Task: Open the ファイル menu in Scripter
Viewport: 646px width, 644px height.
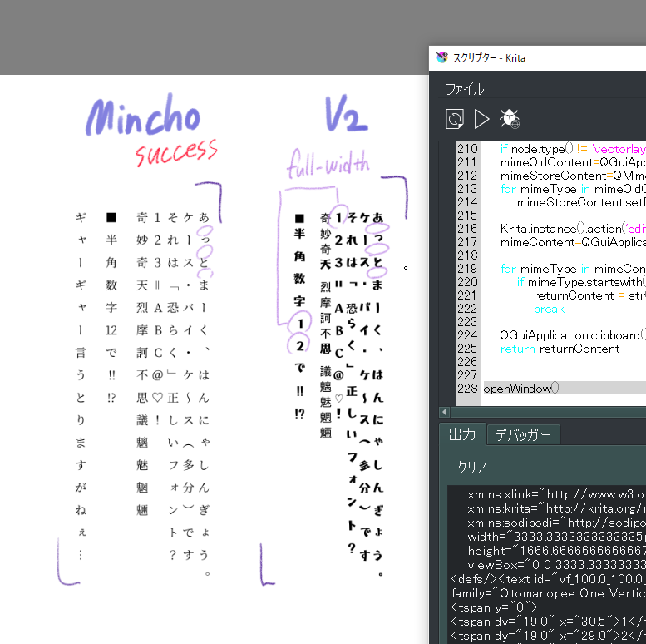Action: coord(464,89)
